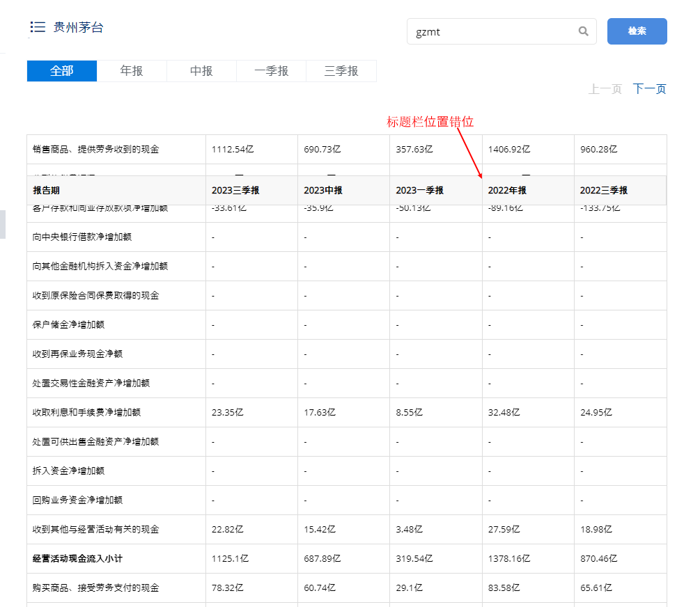Click the value 690.73亿
The height and width of the screenshot is (607, 700).
[322, 150]
